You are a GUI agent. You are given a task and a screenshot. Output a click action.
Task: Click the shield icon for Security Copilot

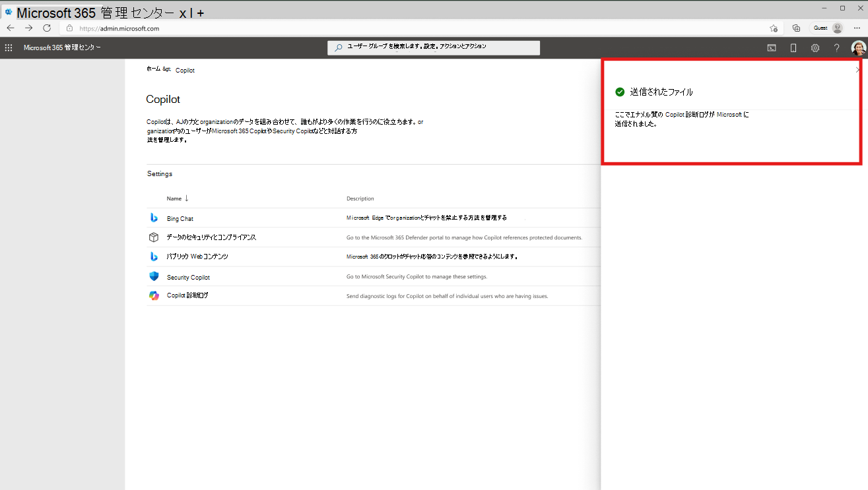coord(154,276)
